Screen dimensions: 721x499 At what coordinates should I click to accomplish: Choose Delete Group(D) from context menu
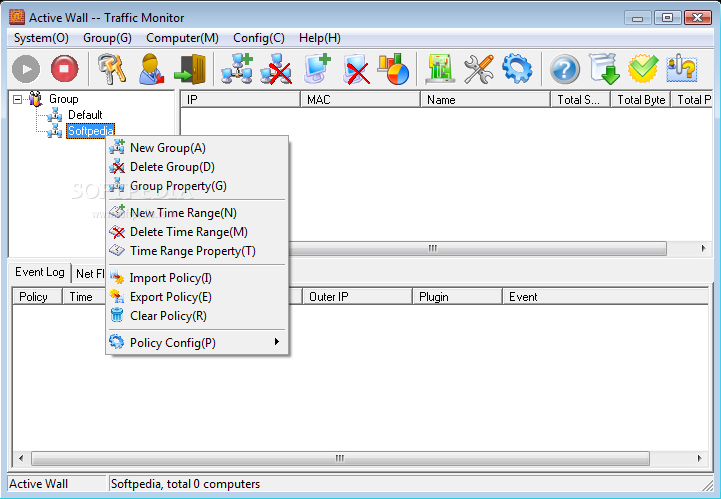pos(197,167)
